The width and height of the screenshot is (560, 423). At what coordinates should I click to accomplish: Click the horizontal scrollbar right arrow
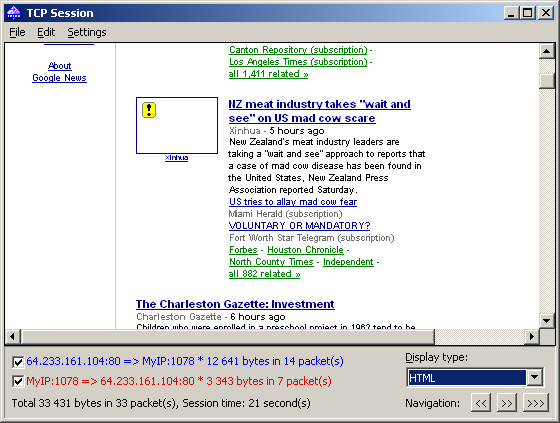532,336
